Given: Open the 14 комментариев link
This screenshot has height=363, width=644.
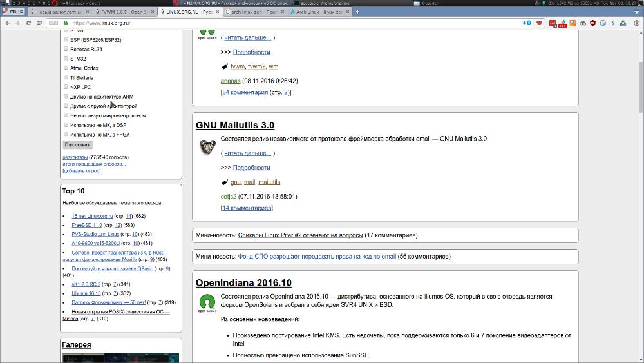Looking at the screenshot, I should [x=247, y=208].
